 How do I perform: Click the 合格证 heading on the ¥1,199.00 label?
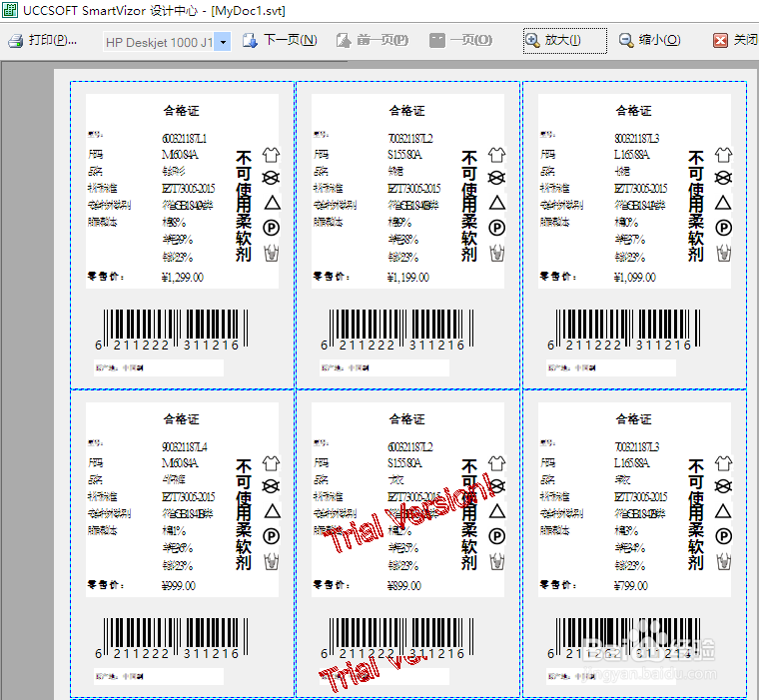tap(407, 111)
